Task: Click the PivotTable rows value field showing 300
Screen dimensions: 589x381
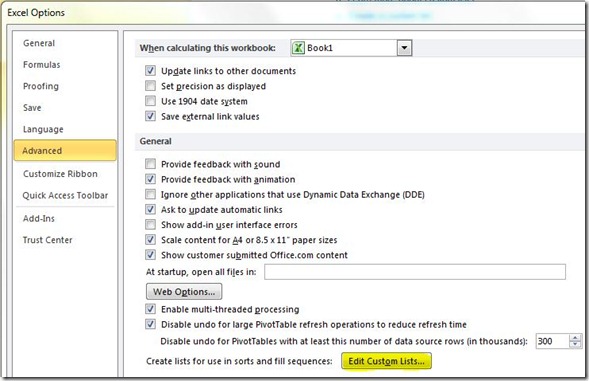Action: (552, 341)
